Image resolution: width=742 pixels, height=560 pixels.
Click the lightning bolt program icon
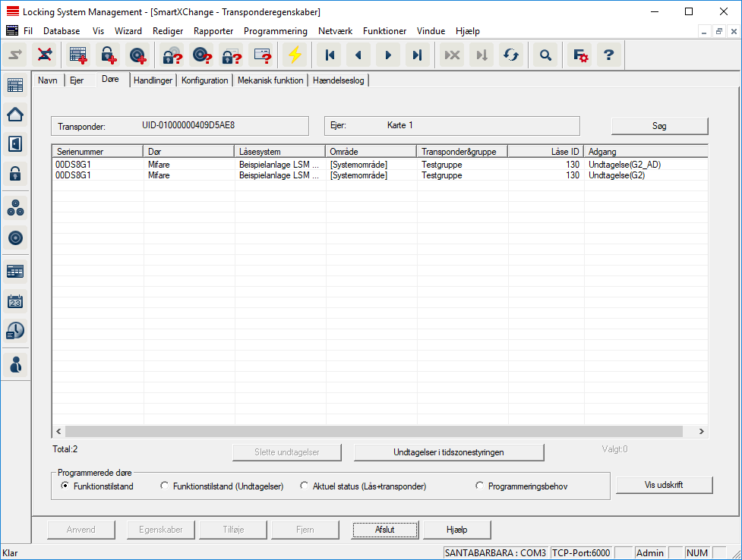(294, 55)
